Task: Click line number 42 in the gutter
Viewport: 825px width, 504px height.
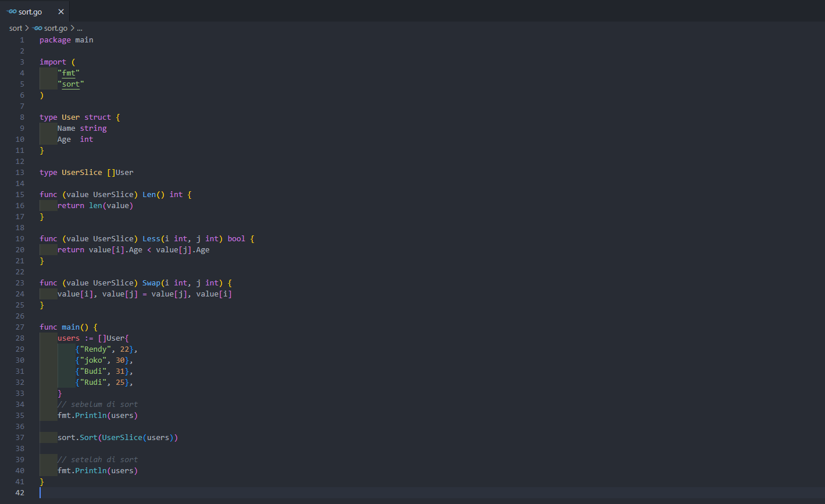Action: [x=20, y=493]
